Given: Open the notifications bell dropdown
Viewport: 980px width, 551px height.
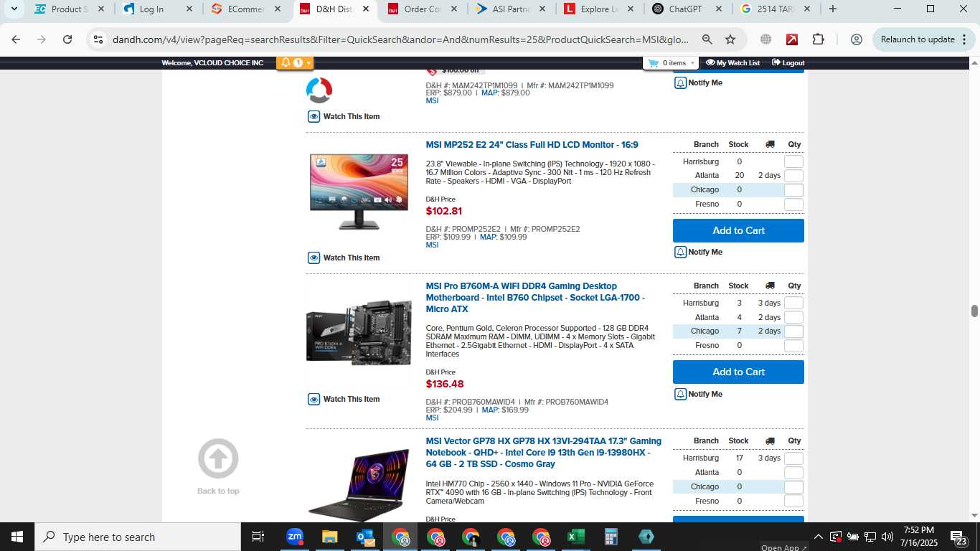Looking at the screenshot, I should [295, 63].
